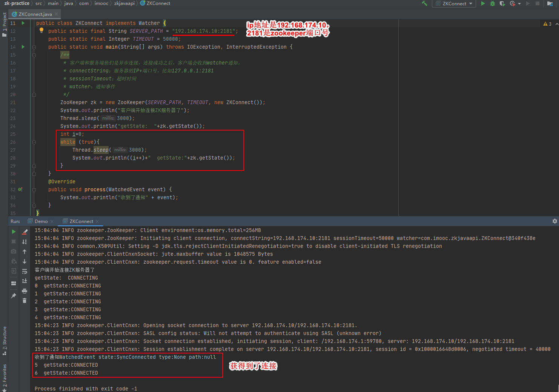Clear all console output with trash icon
The image size is (559, 392).
pos(25,300)
